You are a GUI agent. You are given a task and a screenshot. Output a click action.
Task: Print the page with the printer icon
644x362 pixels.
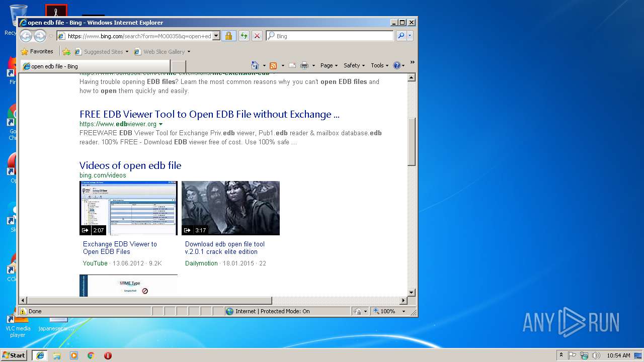coord(304,65)
